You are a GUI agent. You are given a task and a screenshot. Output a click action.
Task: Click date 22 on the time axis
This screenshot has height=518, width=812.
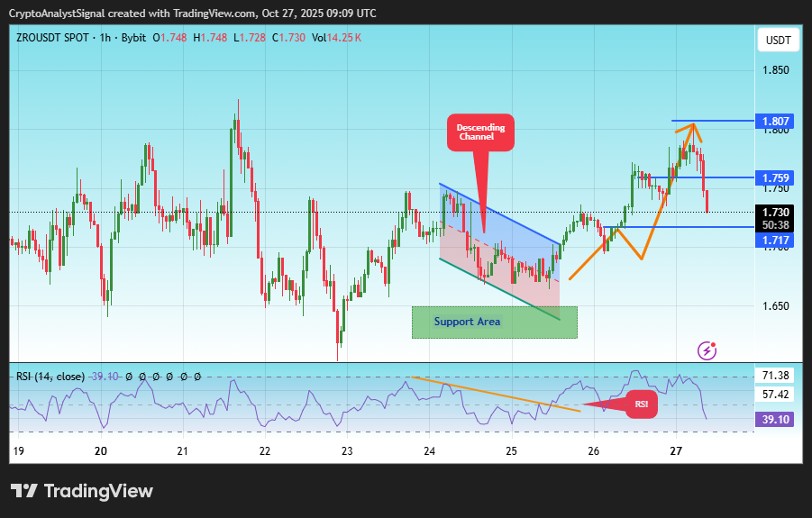(x=265, y=451)
